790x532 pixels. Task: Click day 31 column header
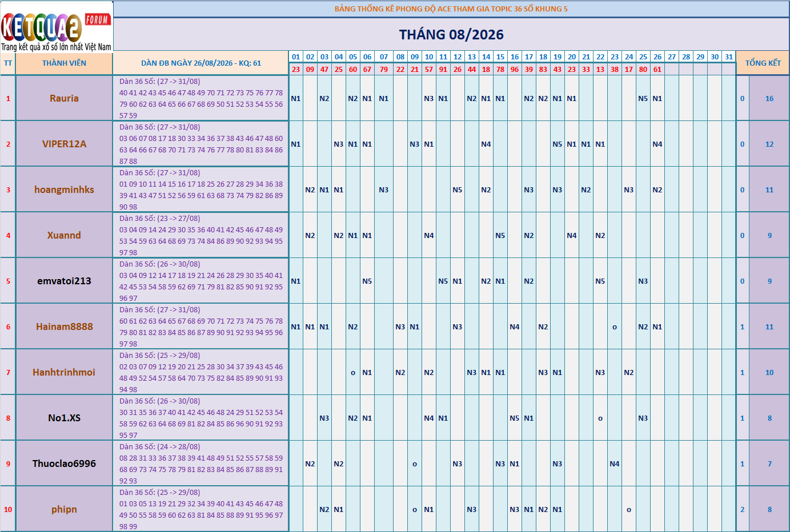(729, 57)
